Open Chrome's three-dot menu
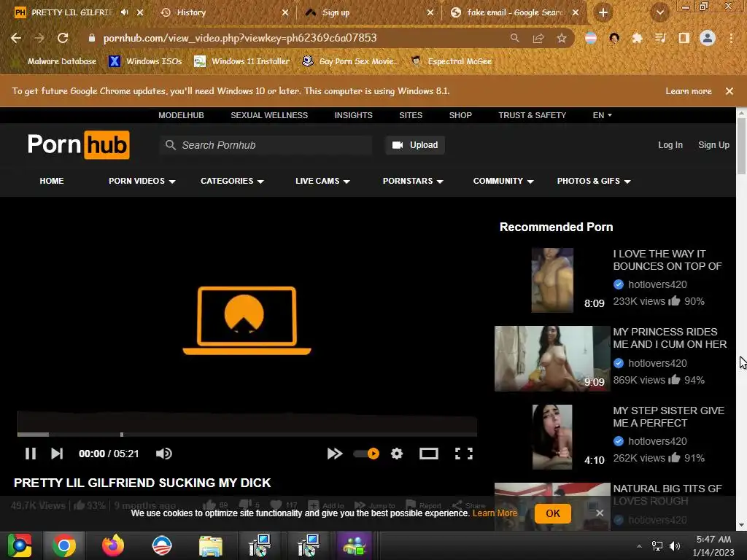Image resolution: width=747 pixels, height=560 pixels. tap(731, 38)
